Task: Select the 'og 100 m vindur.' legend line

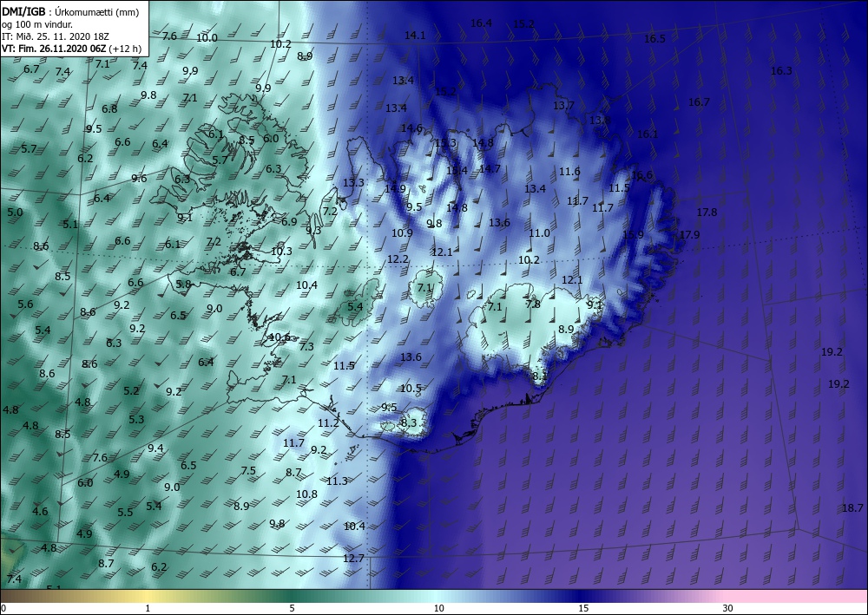Action: coord(37,24)
